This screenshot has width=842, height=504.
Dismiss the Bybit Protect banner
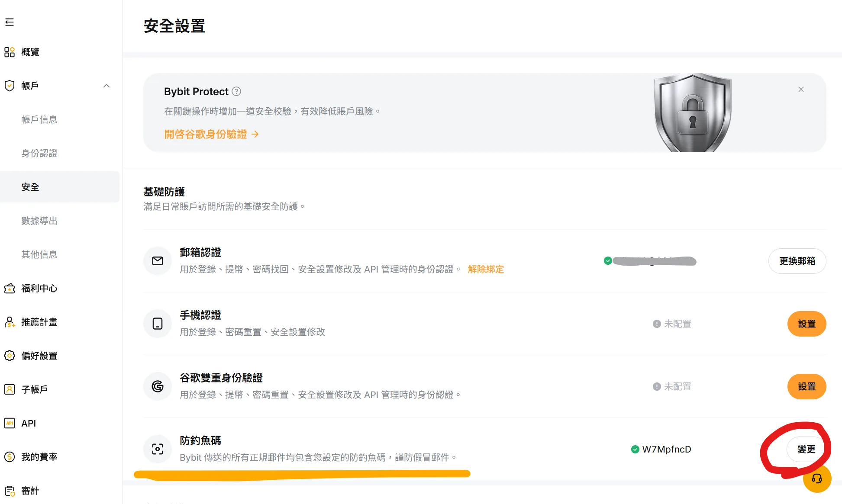click(801, 90)
